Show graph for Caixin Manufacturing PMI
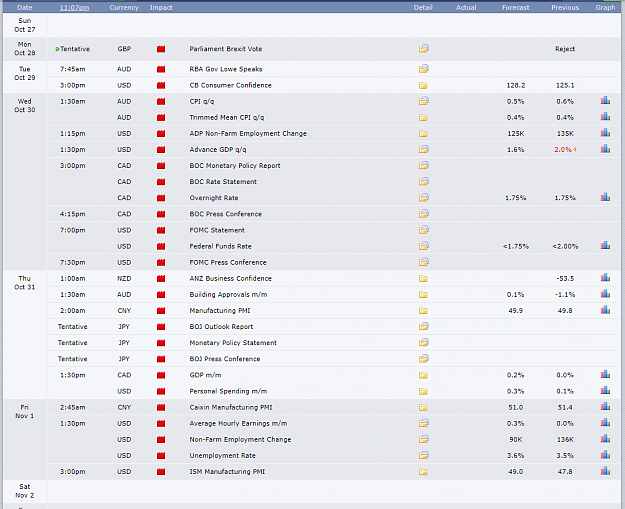The image size is (625, 509). 605,407
